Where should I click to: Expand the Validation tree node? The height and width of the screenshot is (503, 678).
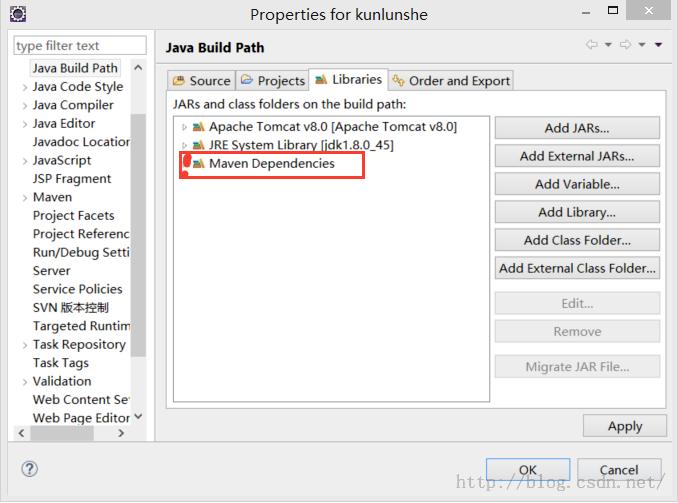pos(25,381)
